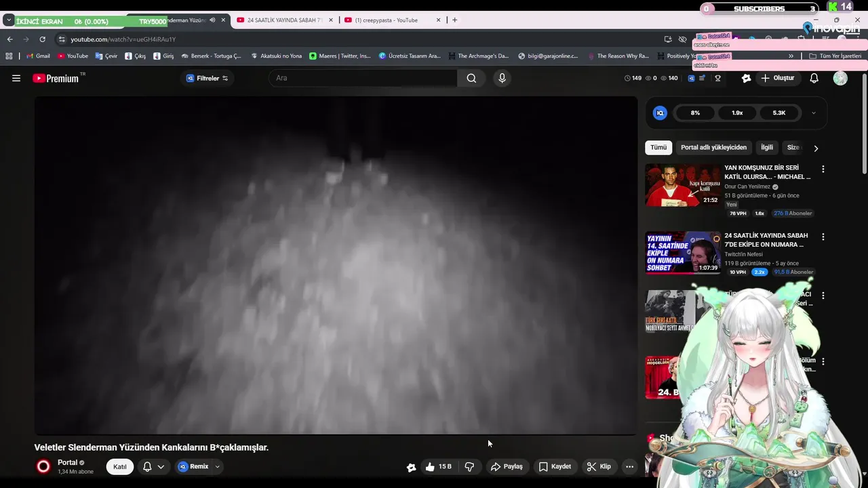Go back in browser history
The height and width of the screenshot is (488, 868).
[x=9, y=39]
